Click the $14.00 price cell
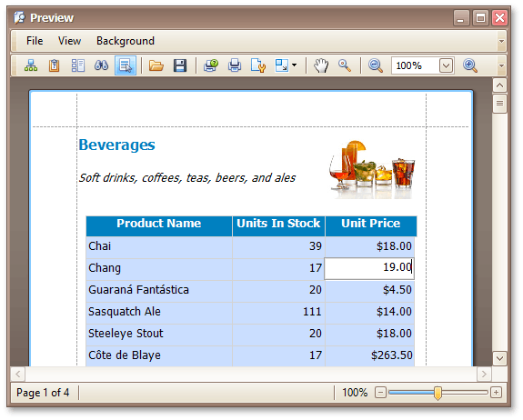This screenshot has width=523, height=420. pyautogui.click(x=370, y=313)
